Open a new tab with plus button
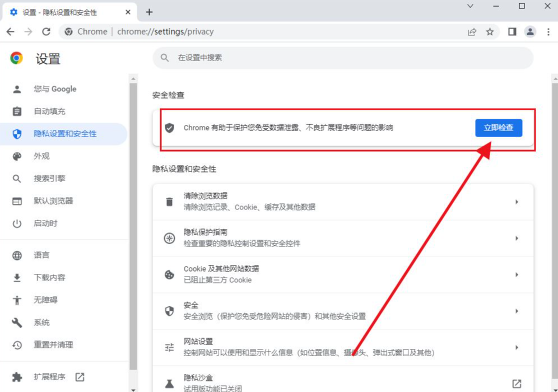Screen dimensions: 558x392 click(x=149, y=12)
